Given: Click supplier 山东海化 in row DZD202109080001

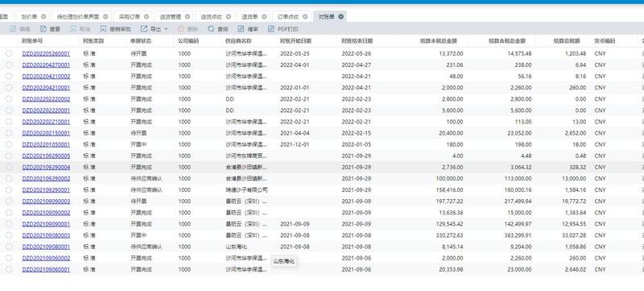Looking at the screenshot, I should [236, 247].
